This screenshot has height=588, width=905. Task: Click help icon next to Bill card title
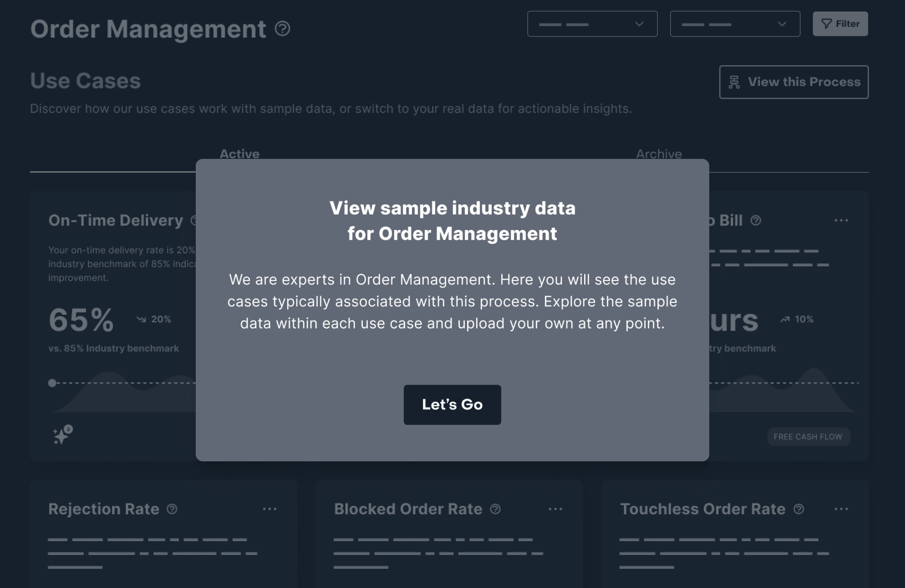756,220
